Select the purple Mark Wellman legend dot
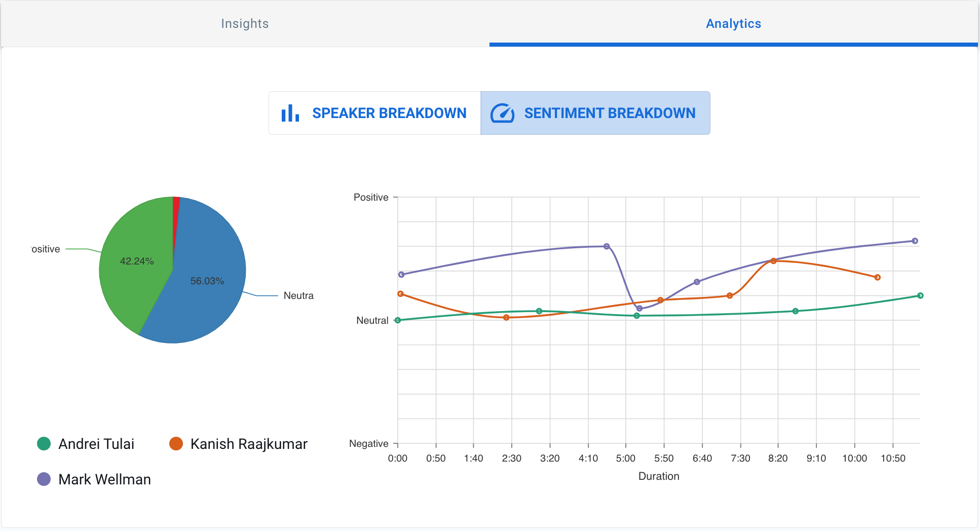 (x=45, y=479)
